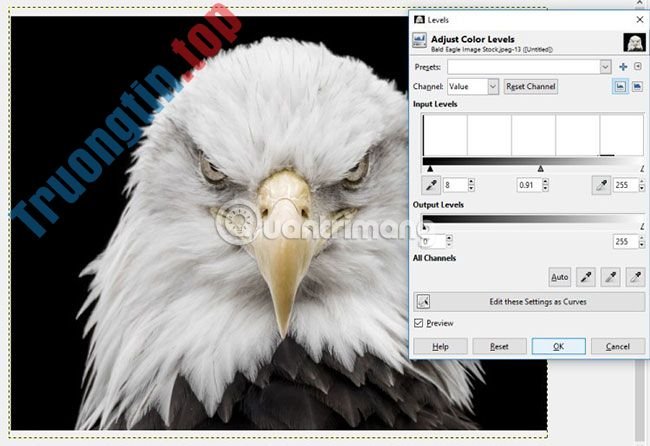Switch to linear histogram view

pos(620,87)
